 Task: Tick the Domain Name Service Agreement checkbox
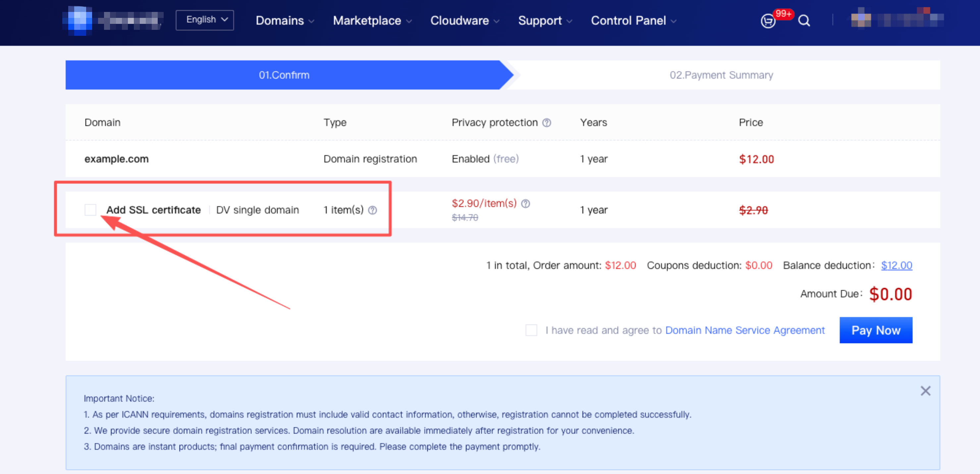pos(531,330)
